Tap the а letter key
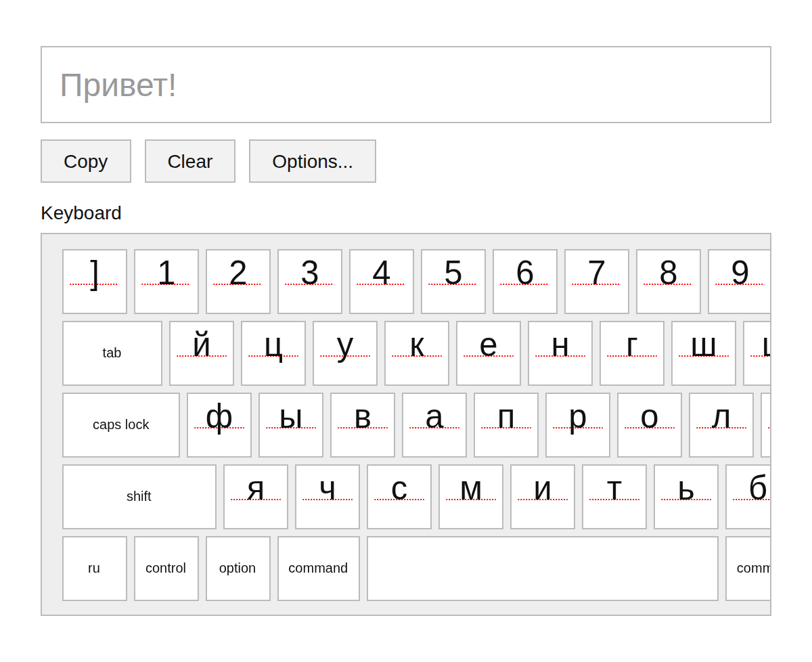This screenshot has height=662, width=812. pos(434,425)
